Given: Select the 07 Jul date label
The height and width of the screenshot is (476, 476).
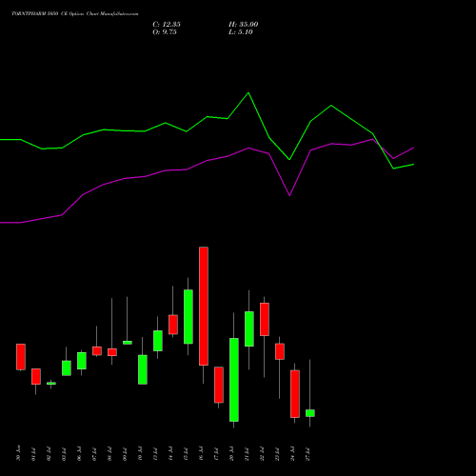Looking at the screenshot, I should click(94, 454).
